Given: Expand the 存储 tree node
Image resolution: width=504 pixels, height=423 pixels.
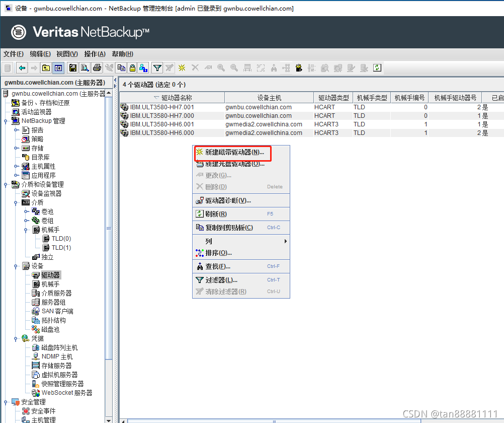Looking at the screenshot, I should pyautogui.click(x=16, y=148).
